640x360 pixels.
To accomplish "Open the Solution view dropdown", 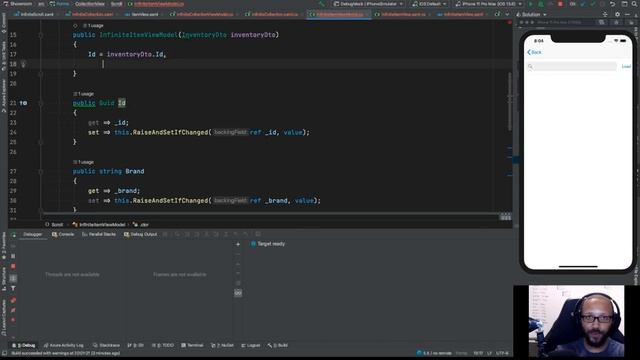I will coord(531,14).
